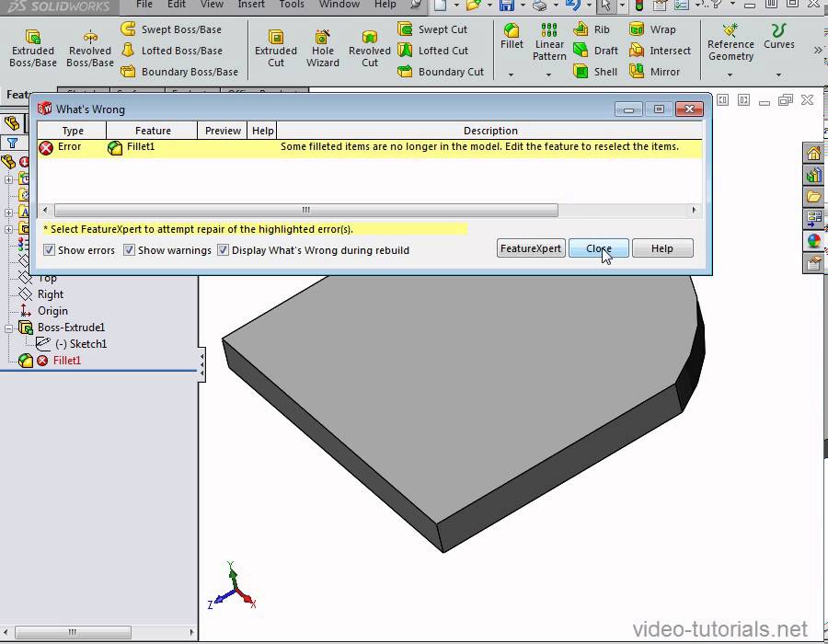Open the Insert menu
The image size is (828, 644).
point(251,5)
